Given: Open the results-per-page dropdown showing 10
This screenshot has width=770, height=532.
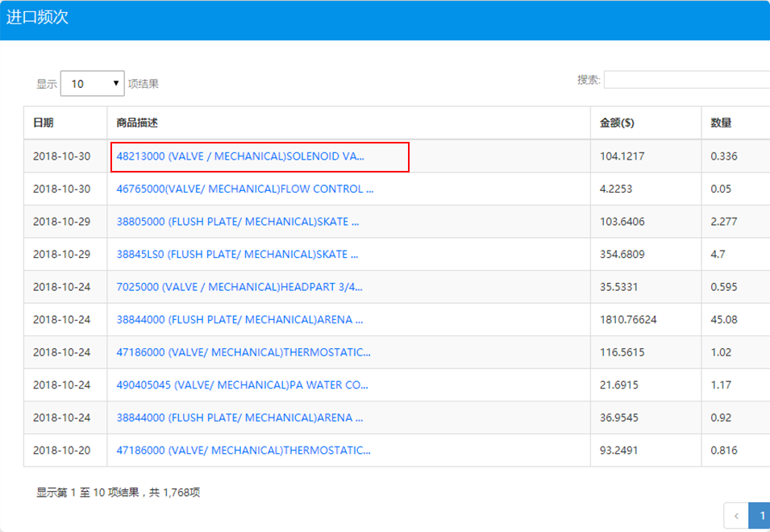Looking at the screenshot, I should [x=93, y=84].
